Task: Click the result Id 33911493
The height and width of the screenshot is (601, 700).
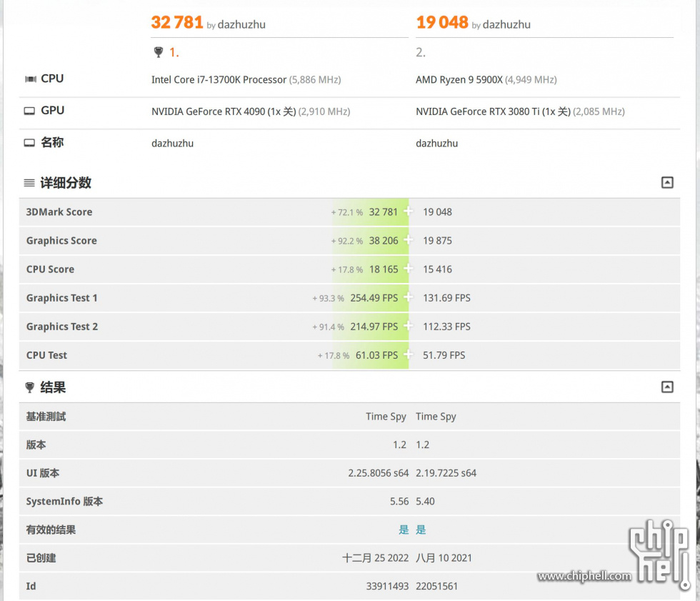Action: [387, 586]
